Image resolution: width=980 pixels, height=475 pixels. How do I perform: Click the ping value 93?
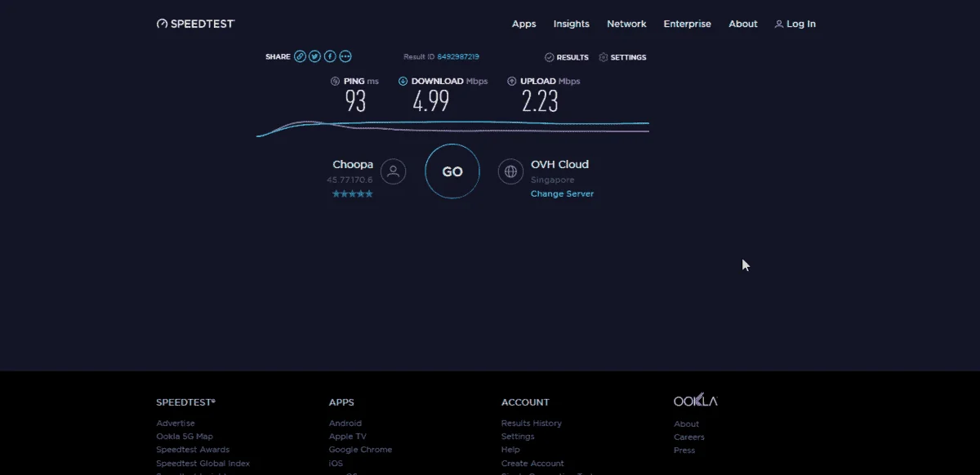point(355,101)
